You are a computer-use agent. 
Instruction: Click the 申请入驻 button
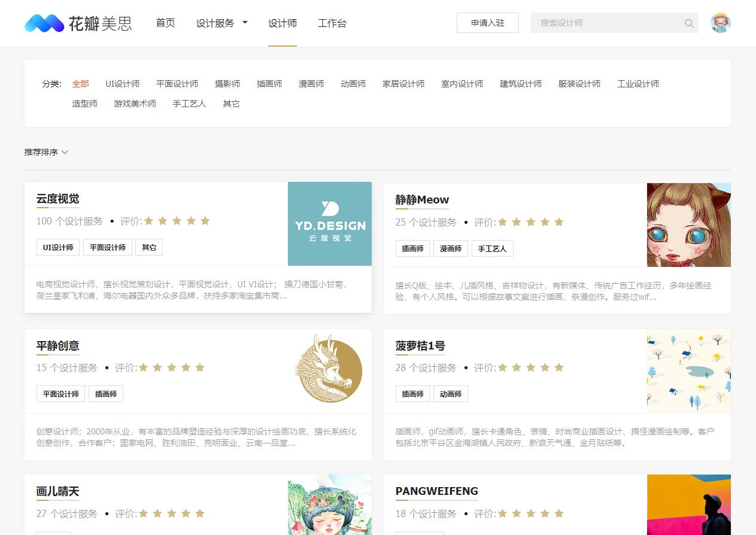click(x=488, y=23)
